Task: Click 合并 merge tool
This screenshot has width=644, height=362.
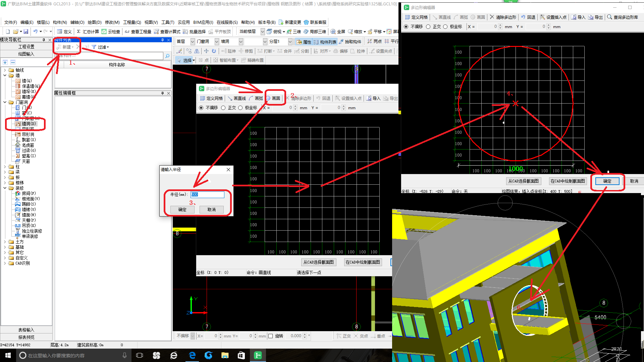Action: coord(285,51)
